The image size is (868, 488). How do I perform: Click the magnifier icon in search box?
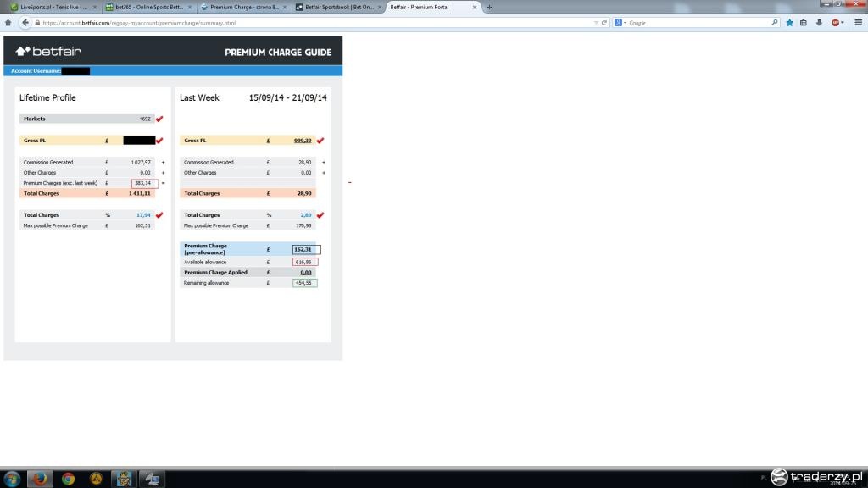pos(775,23)
